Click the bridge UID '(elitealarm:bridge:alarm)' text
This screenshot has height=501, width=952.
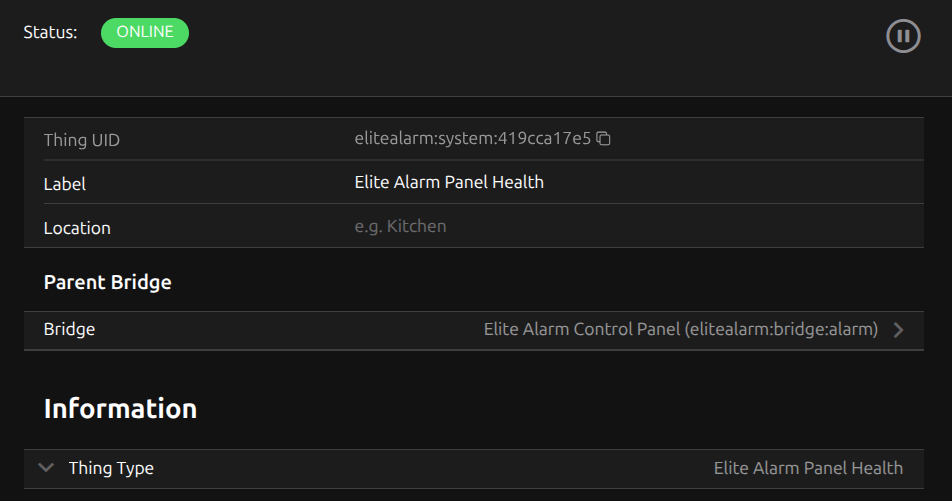click(782, 329)
